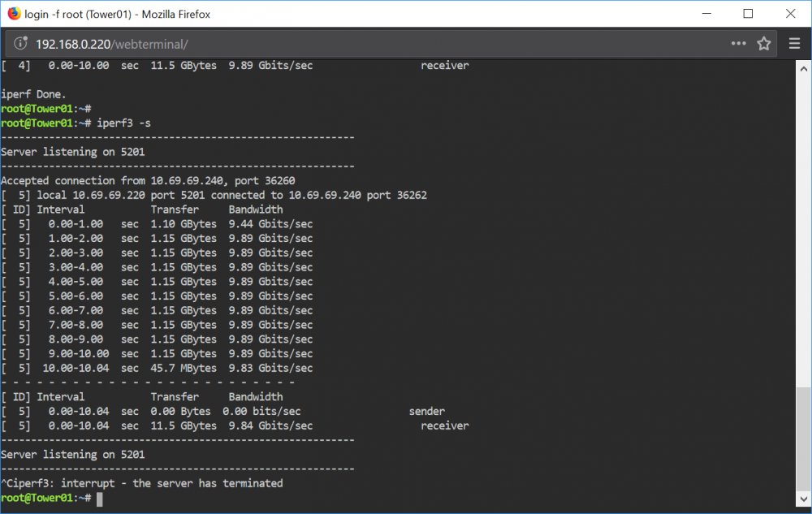812x514 pixels.
Task: Click the '6.00-7.00' interval row
Action: [157, 310]
